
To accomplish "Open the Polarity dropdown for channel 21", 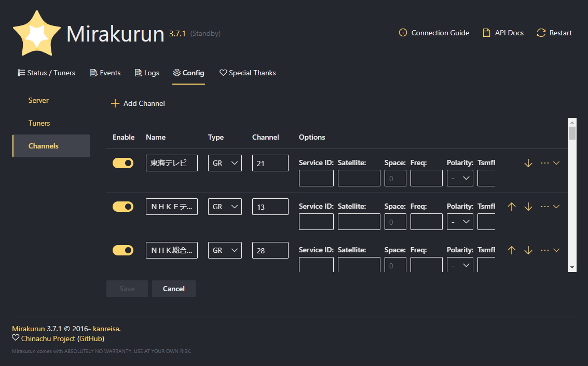I will point(460,178).
